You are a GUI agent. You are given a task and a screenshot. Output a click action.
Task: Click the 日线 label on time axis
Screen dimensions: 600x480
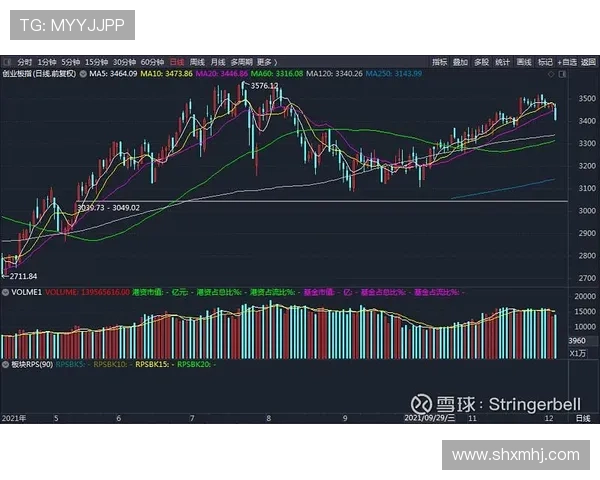(583, 417)
